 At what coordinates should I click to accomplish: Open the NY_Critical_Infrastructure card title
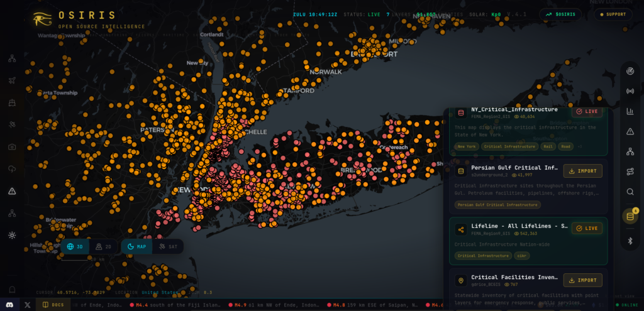(514, 109)
